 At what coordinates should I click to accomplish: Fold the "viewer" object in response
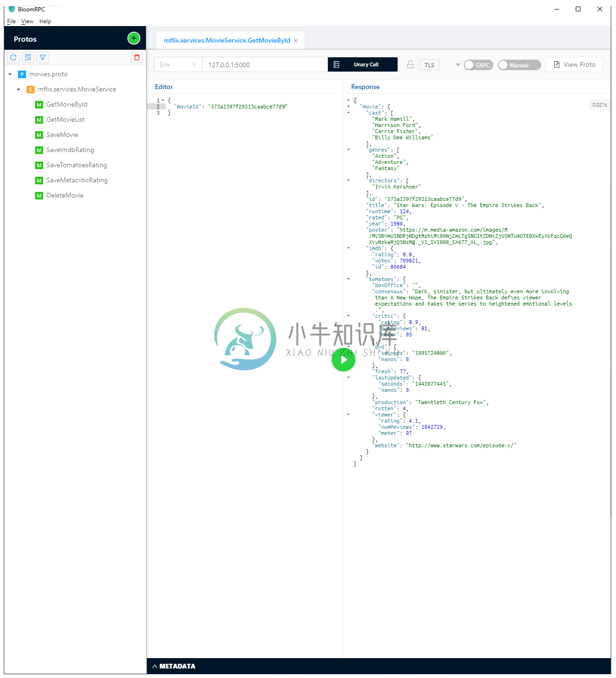coord(349,415)
